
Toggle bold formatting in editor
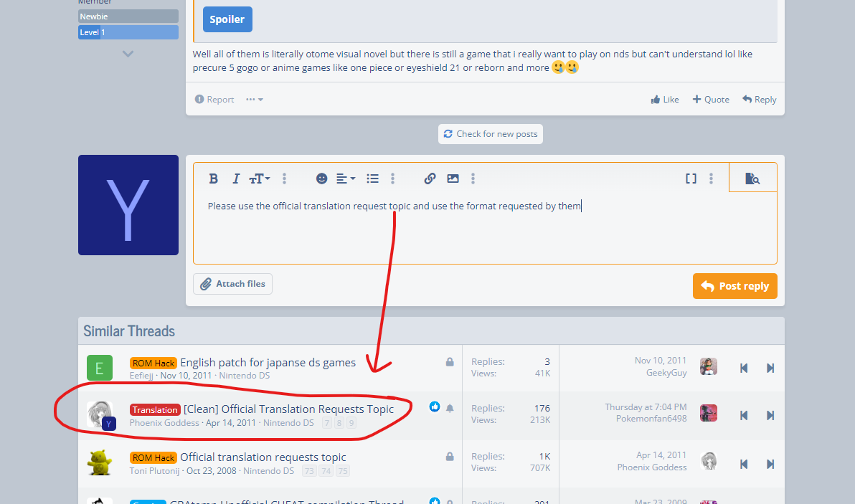coord(213,179)
